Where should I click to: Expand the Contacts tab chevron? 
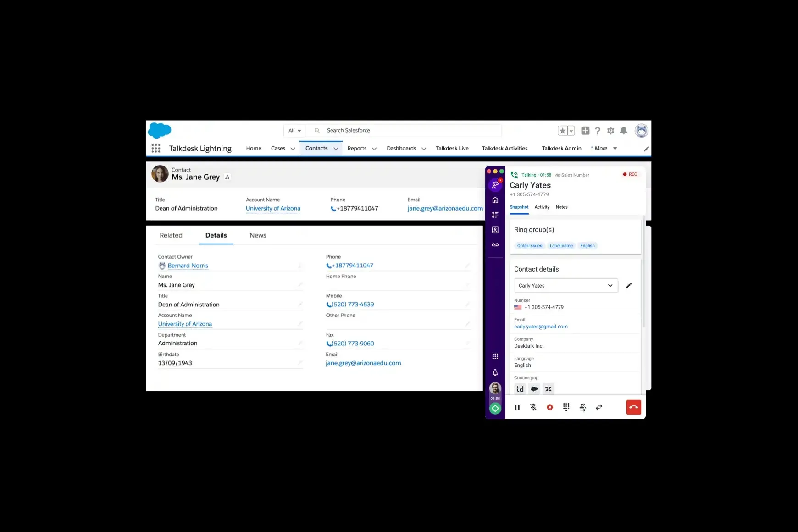(x=336, y=149)
